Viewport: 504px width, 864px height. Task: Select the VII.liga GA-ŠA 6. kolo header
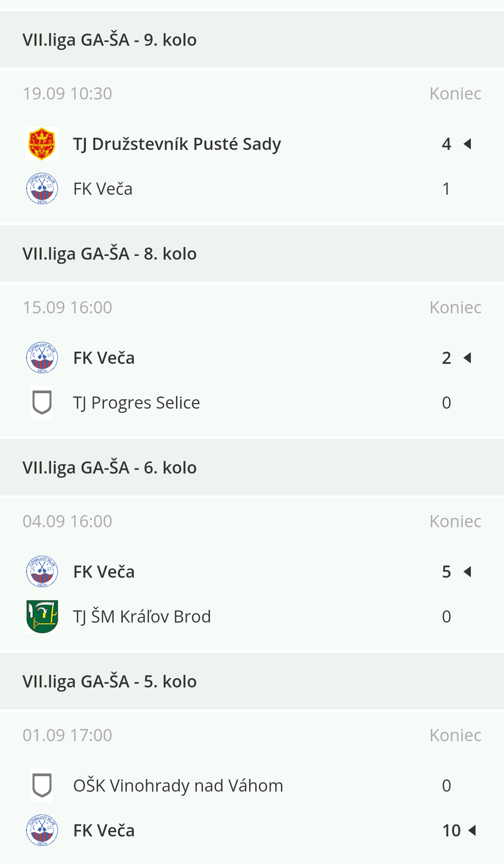110,468
